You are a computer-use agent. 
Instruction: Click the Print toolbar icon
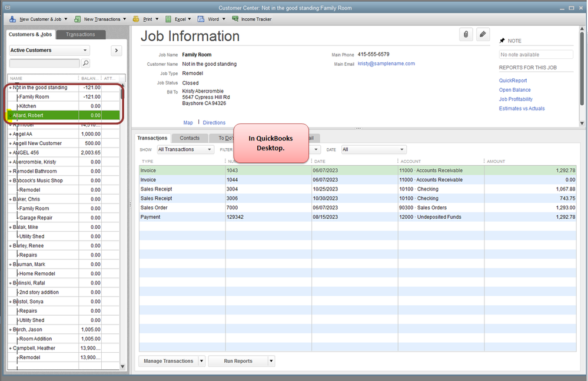136,19
